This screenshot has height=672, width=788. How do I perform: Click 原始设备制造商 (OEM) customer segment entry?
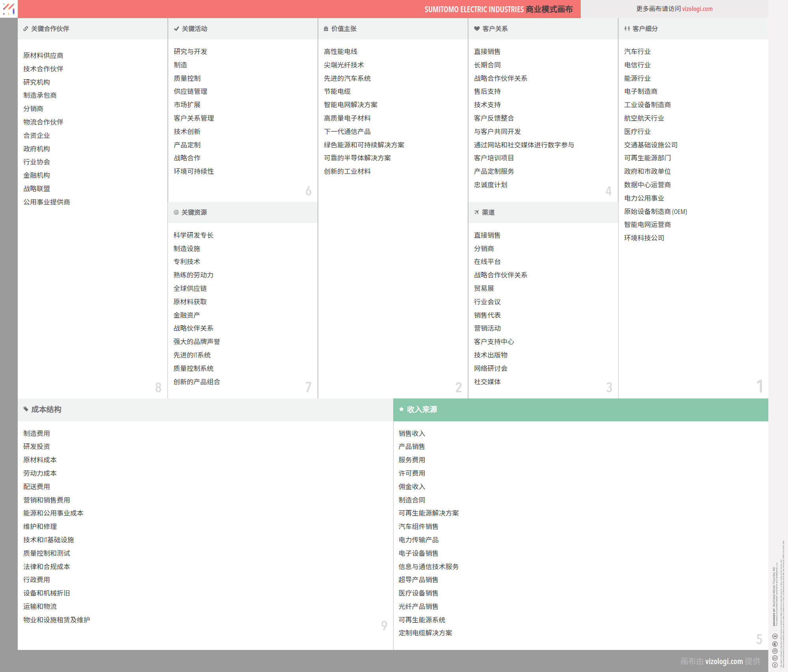click(655, 212)
